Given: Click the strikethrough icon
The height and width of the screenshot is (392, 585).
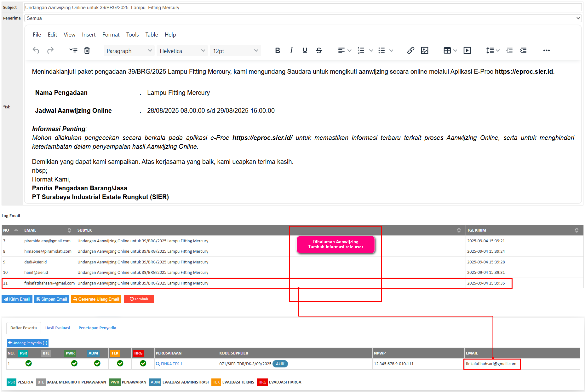Looking at the screenshot, I should (x=318, y=50).
